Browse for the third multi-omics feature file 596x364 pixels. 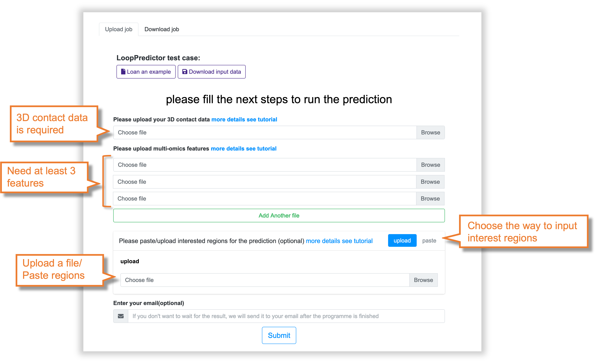point(430,199)
